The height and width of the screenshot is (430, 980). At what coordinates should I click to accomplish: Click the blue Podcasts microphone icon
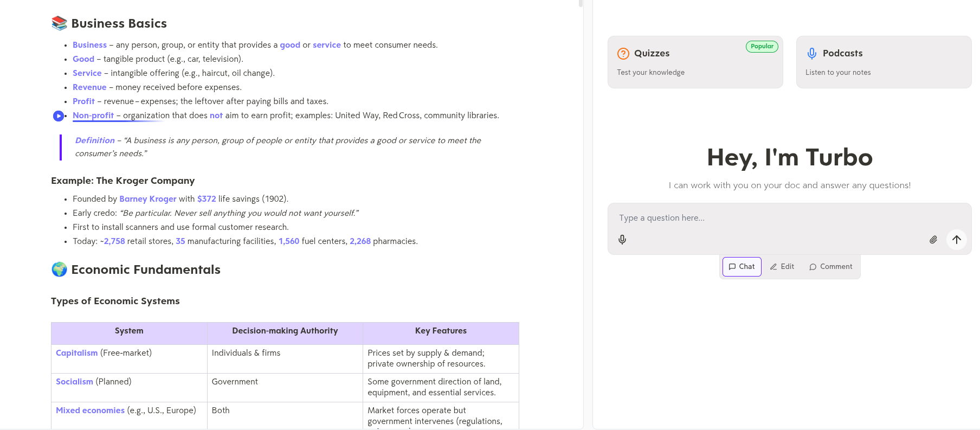pos(811,53)
